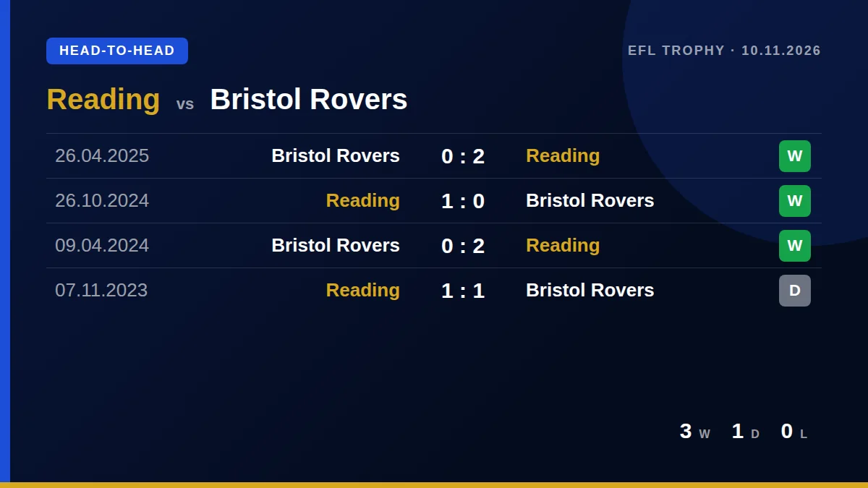Click the 1 : 0 score on 26.10.2024
The width and height of the screenshot is (868, 488).
coord(463,201)
